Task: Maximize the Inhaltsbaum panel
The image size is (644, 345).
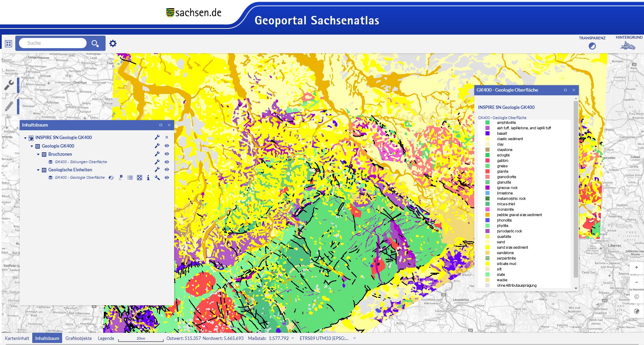Action: click(x=161, y=125)
